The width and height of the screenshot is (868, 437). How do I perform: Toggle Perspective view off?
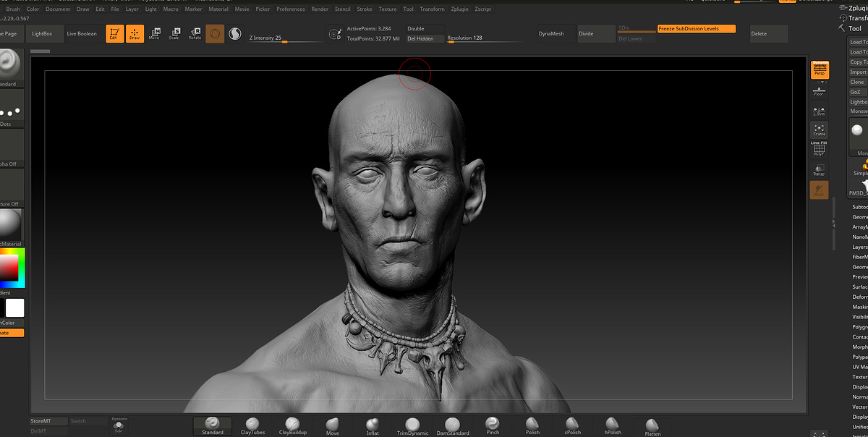820,69
